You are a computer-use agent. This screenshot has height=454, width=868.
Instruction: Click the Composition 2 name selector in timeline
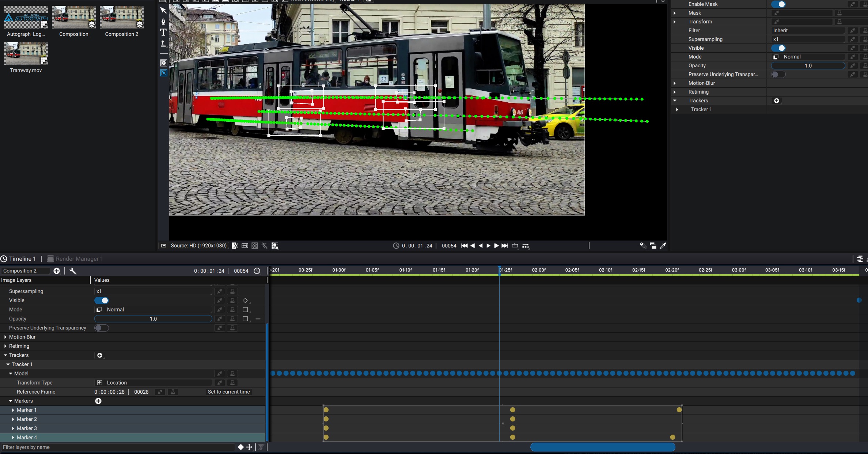[x=25, y=271]
